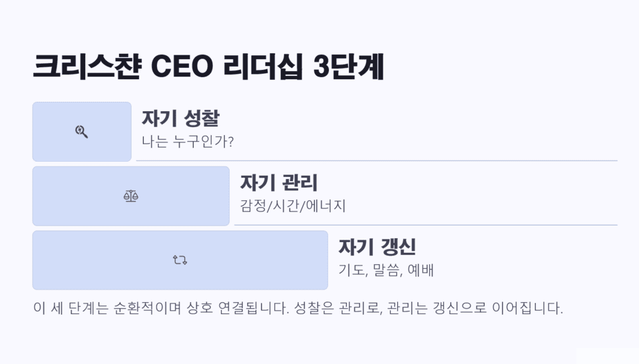Click the divider line under 나는 누구인가?
Viewport: 639px width, 364px height.
(x=376, y=160)
